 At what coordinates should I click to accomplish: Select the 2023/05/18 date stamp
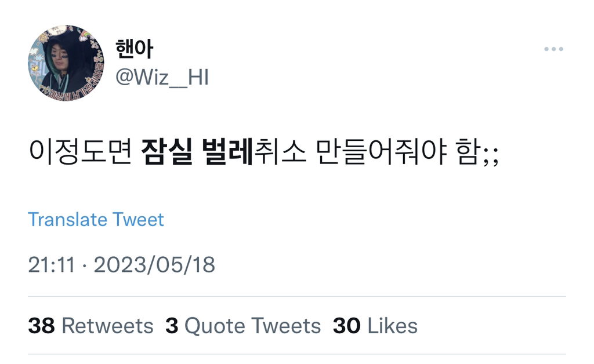point(154,264)
